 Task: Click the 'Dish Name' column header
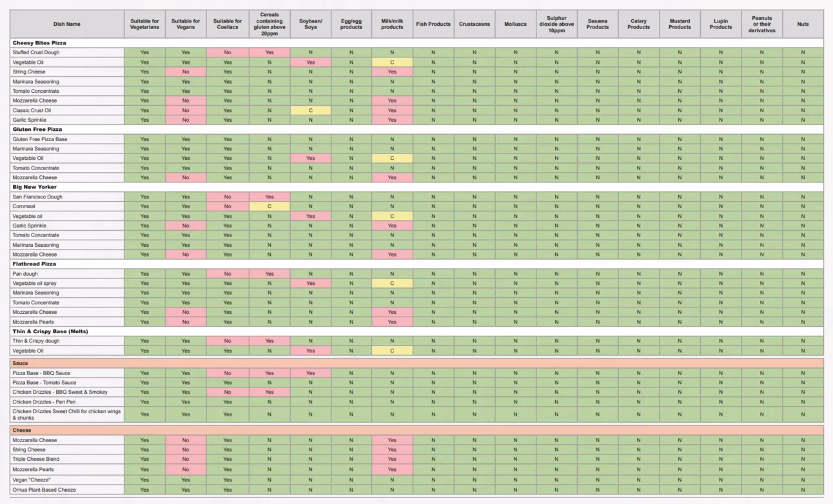pos(67,24)
